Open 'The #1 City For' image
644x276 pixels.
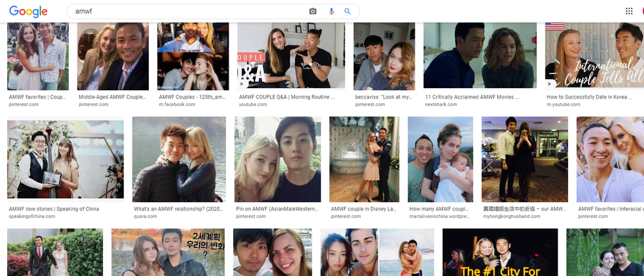point(500,252)
